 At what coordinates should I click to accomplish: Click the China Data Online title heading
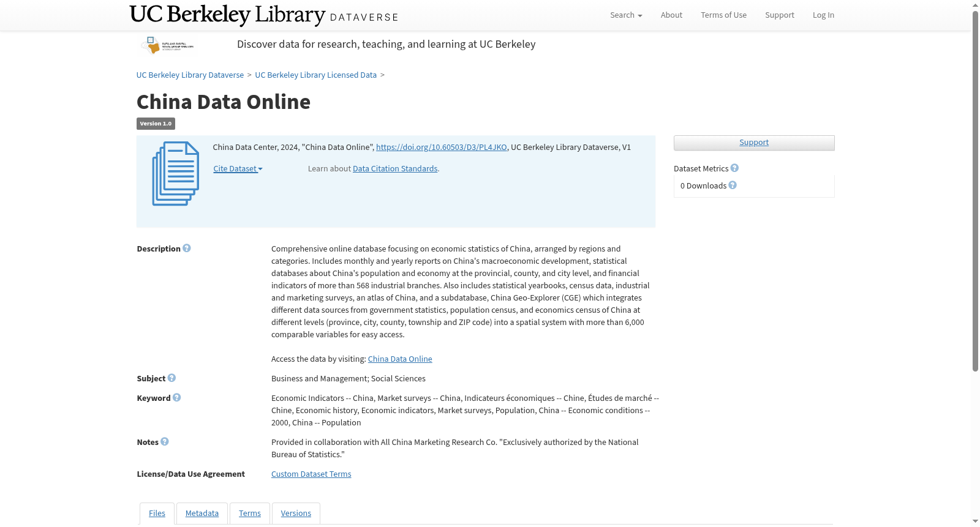(224, 102)
